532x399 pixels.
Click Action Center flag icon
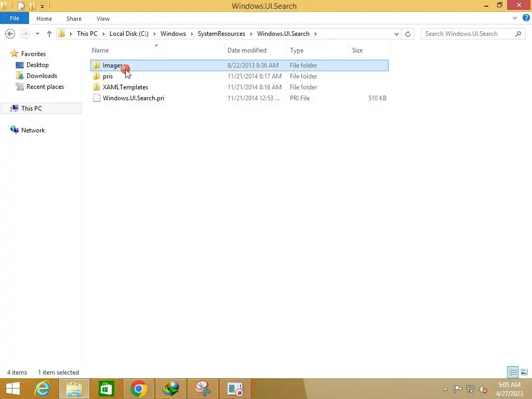(x=458, y=389)
